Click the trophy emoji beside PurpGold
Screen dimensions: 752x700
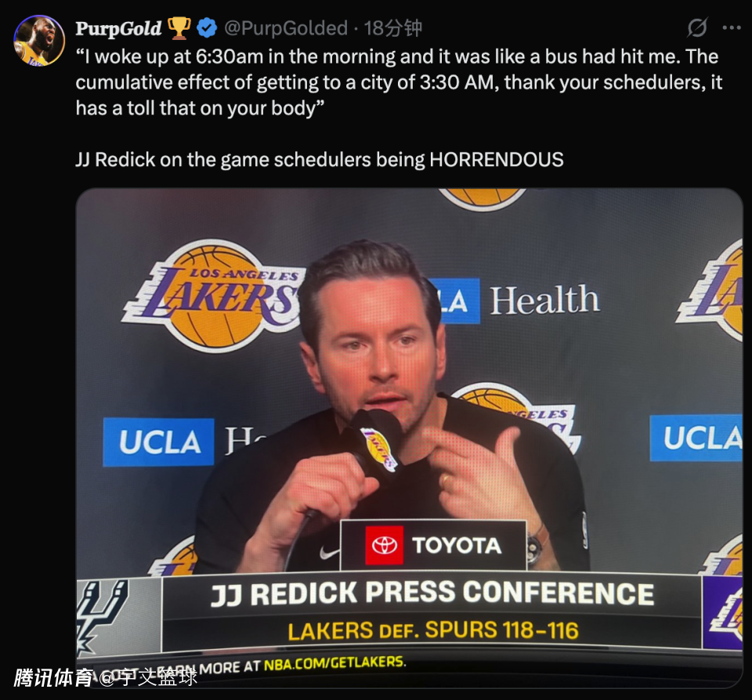(x=179, y=28)
